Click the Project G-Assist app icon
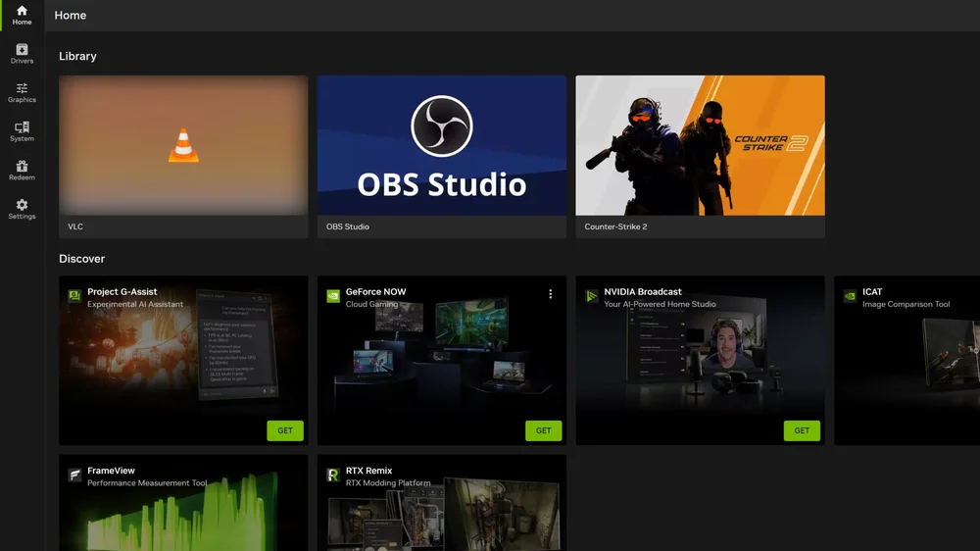Viewport: 980px width, 551px height. click(74, 295)
